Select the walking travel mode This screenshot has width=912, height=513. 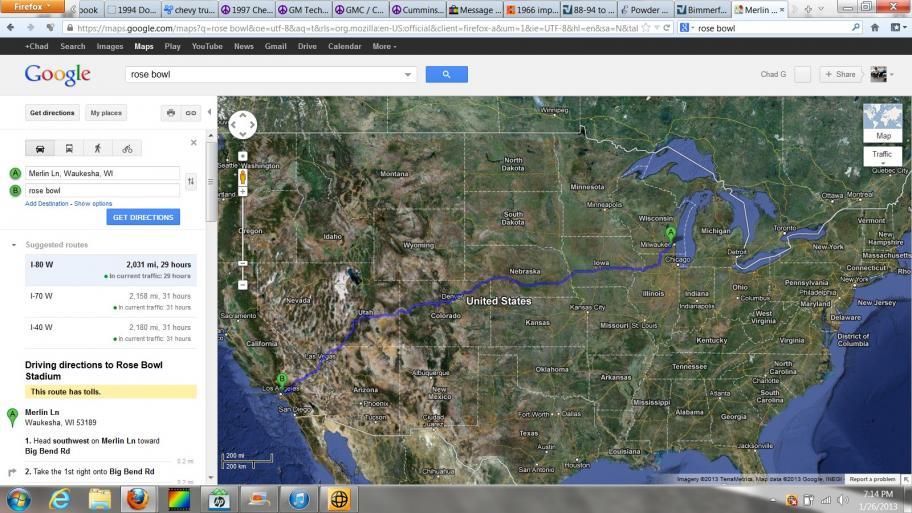(98, 148)
